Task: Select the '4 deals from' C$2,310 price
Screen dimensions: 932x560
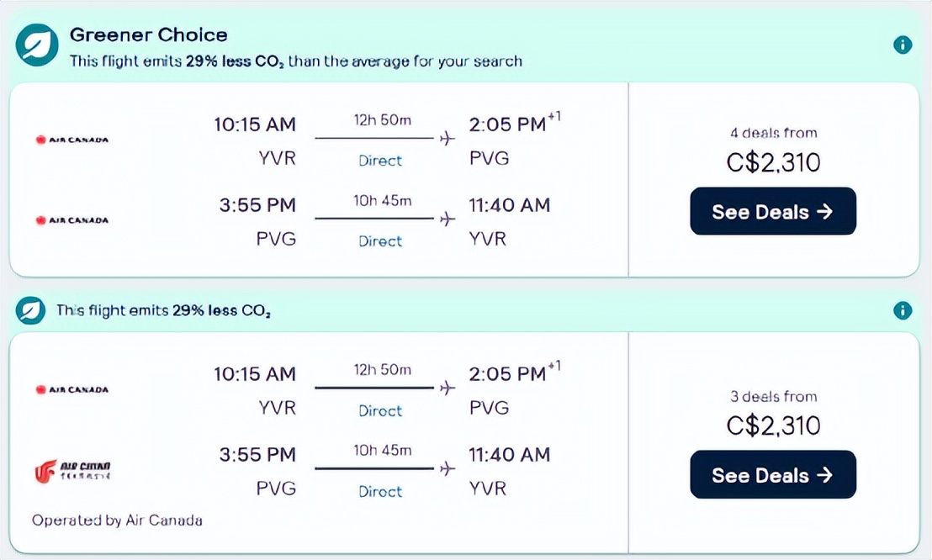Action: click(x=773, y=161)
